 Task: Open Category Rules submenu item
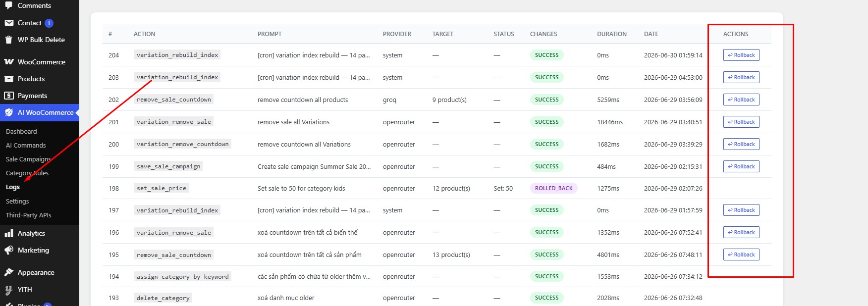coord(27,173)
